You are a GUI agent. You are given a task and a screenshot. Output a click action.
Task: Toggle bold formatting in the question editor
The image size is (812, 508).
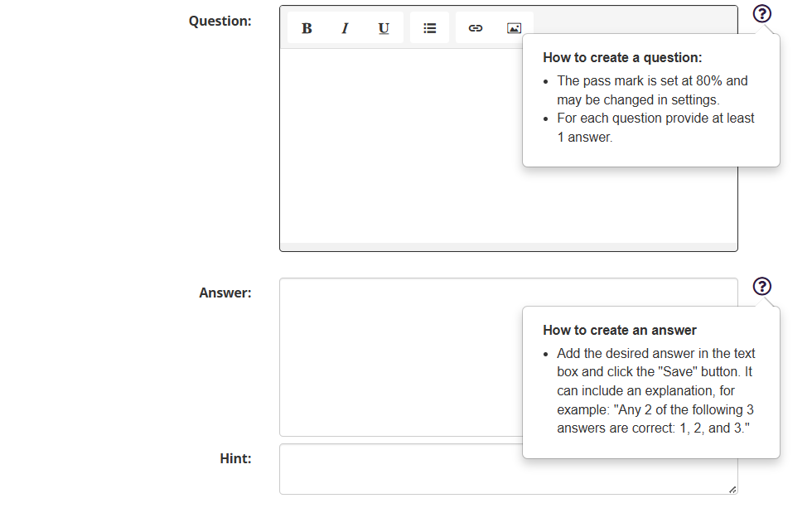pyautogui.click(x=307, y=28)
